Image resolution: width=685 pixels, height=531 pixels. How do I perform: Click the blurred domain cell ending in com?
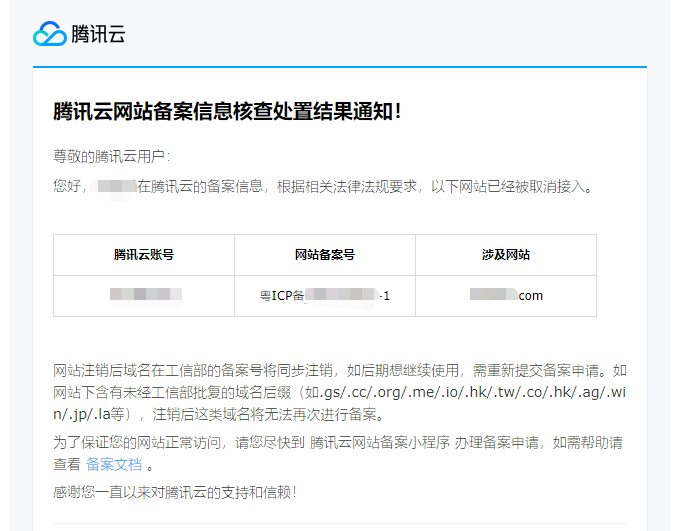(506, 296)
